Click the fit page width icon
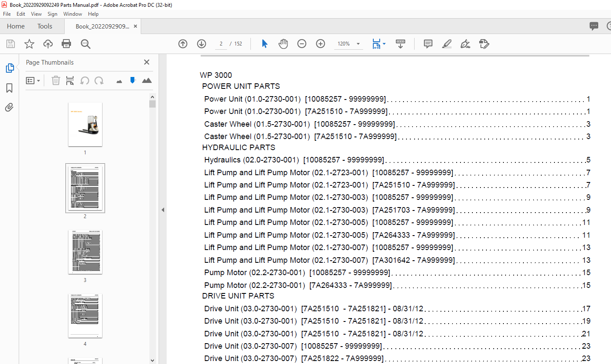This screenshot has width=611, height=364. click(376, 44)
